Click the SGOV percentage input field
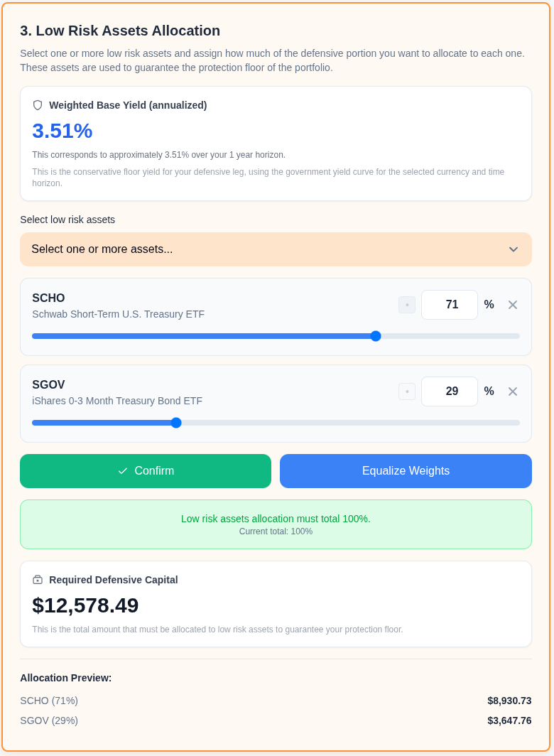Screen dimensions: 554x756 click(450, 391)
